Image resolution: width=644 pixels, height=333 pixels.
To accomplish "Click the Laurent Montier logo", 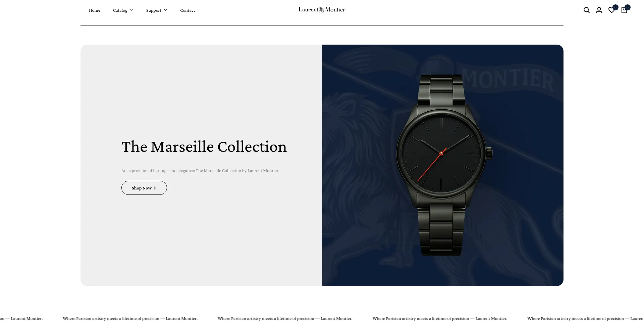I will pyautogui.click(x=322, y=10).
